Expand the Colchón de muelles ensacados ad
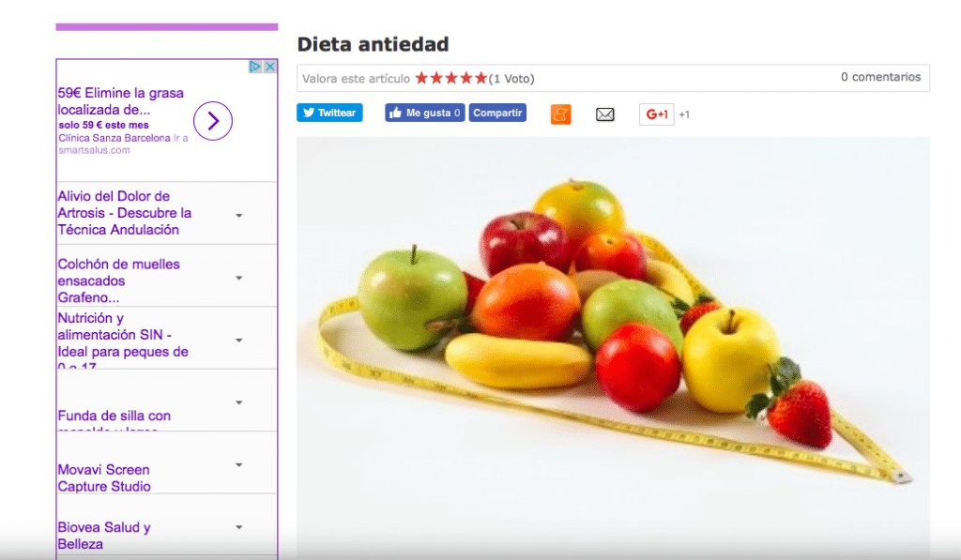961x560 pixels. click(x=239, y=279)
